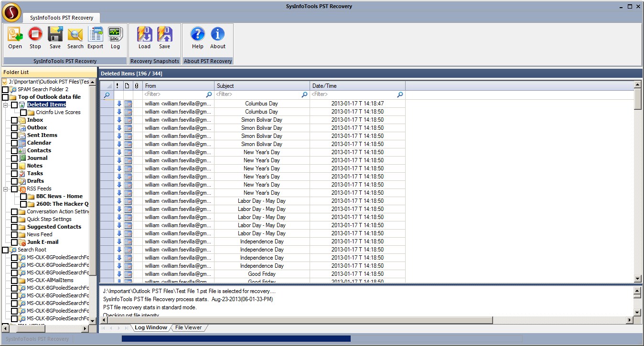This screenshot has width=644, height=346.
Task: Check the Inbox folder checkbox
Action: tap(14, 120)
